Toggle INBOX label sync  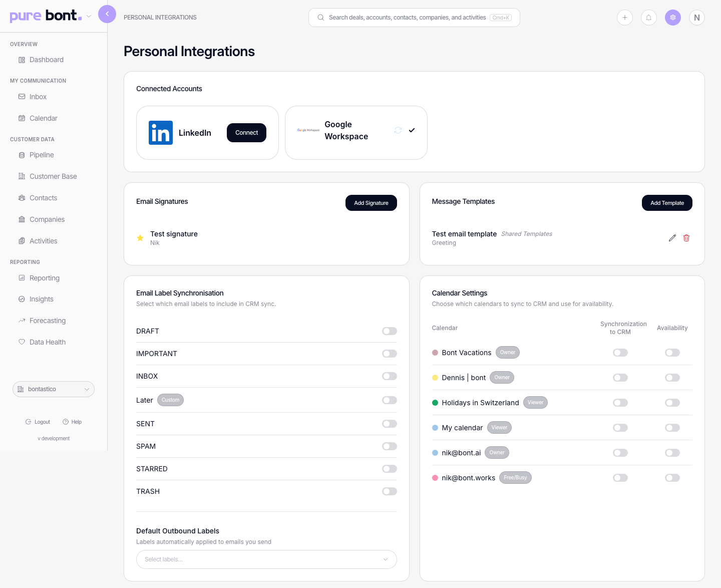tap(390, 376)
